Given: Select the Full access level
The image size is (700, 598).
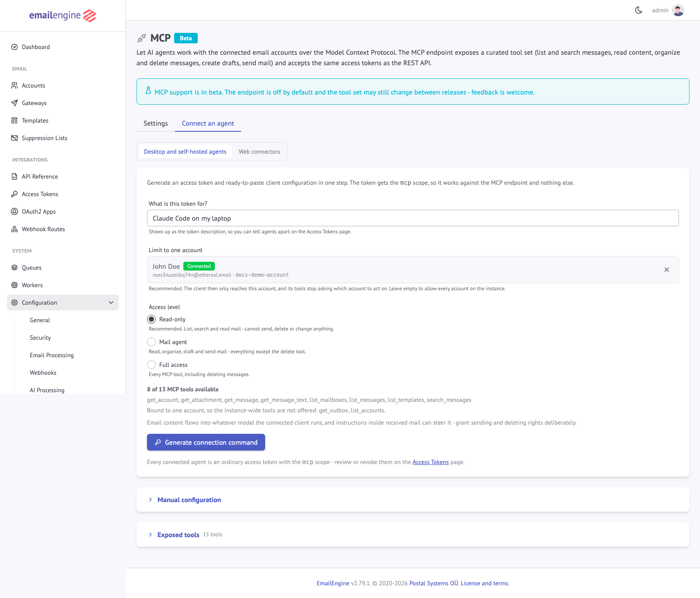Looking at the screenshot, I should pos(151,365).
